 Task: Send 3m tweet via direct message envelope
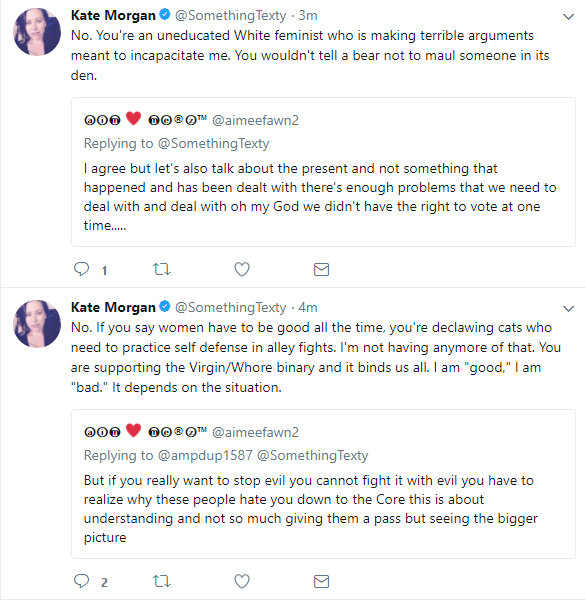tap(321, 269)
